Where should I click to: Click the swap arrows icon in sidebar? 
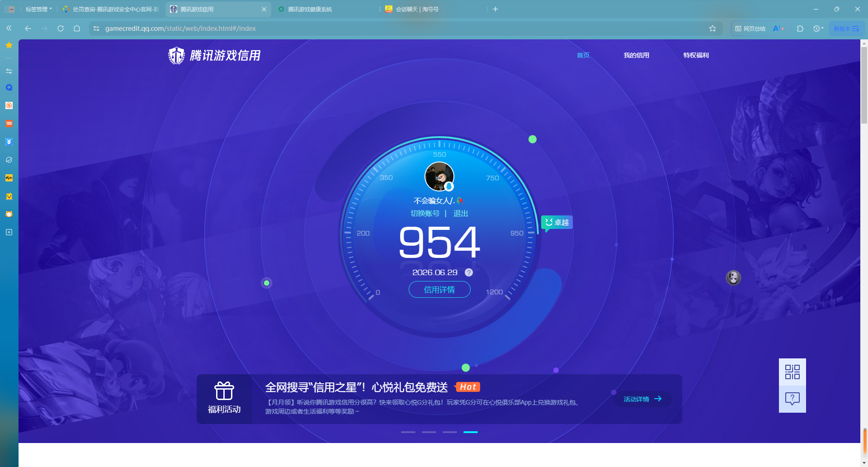point(9,71)
